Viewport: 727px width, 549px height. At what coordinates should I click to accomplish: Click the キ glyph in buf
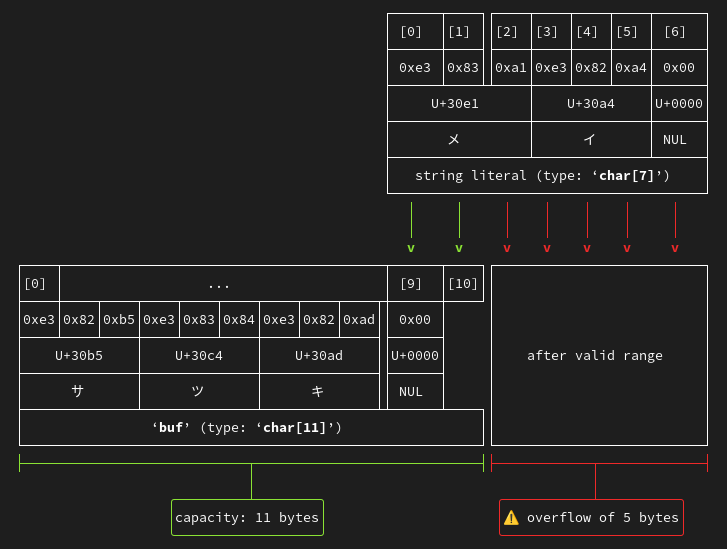tap(319, 392)
